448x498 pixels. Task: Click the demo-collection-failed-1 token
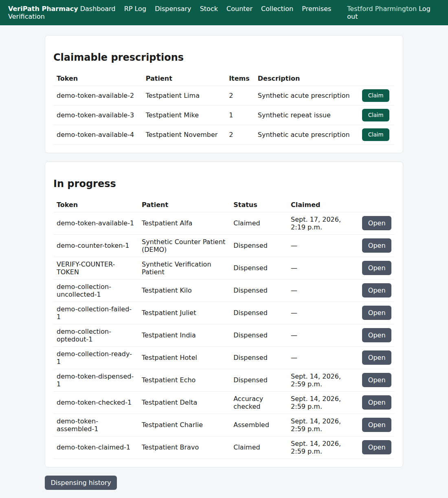[94, 313]
